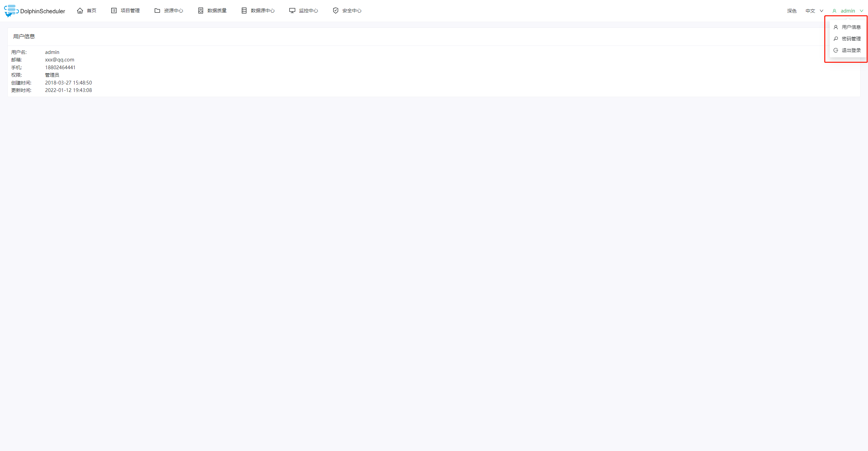Click the person icon beside 用户信息 in dropdown
The height and width of the screenshot is (451, 868).
(x=836, y=27)
